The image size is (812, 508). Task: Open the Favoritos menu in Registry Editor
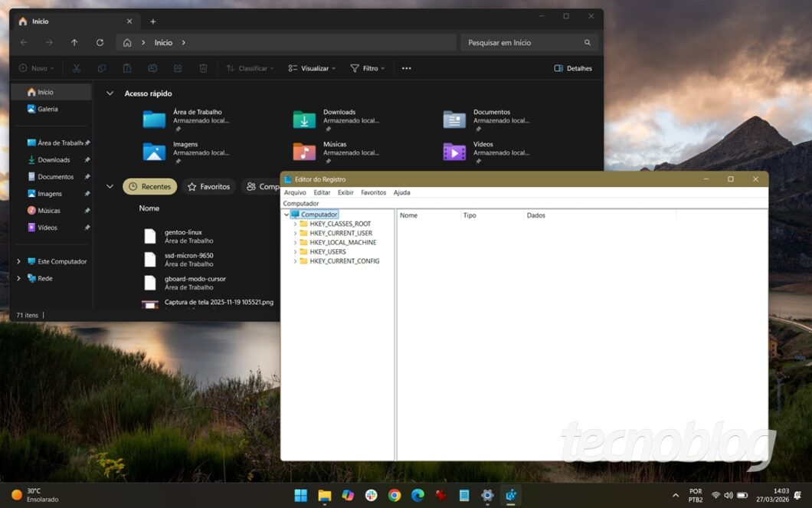point(373,192)
